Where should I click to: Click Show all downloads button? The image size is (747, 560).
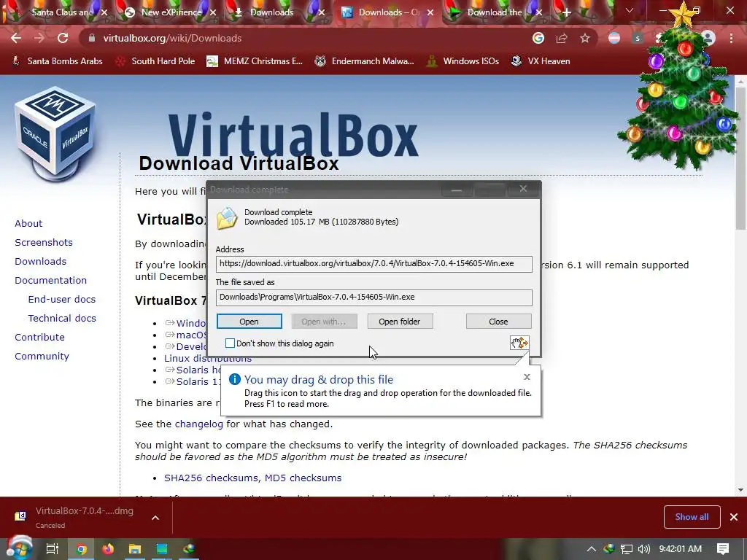692,517
